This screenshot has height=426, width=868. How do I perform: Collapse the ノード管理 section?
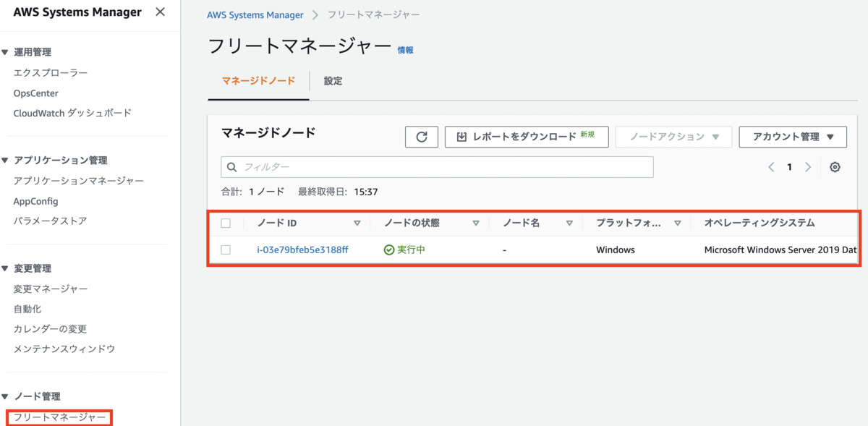click(5, 396)
